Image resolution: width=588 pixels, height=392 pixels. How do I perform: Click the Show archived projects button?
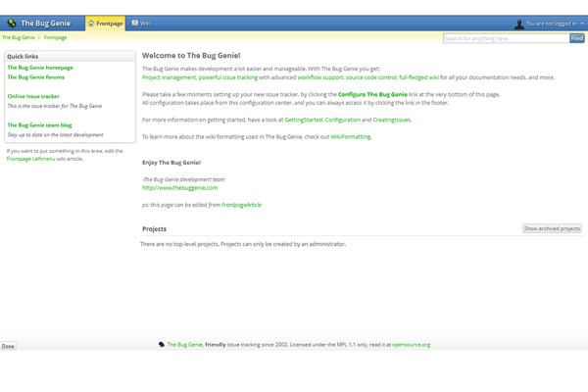552,228
